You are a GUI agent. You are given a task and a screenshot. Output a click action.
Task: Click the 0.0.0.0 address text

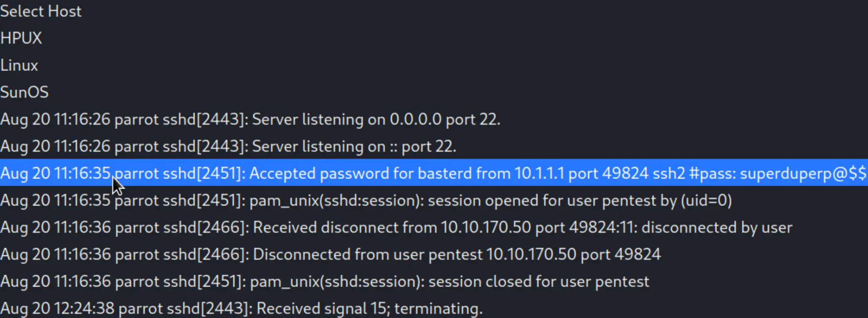pos(415,120)
